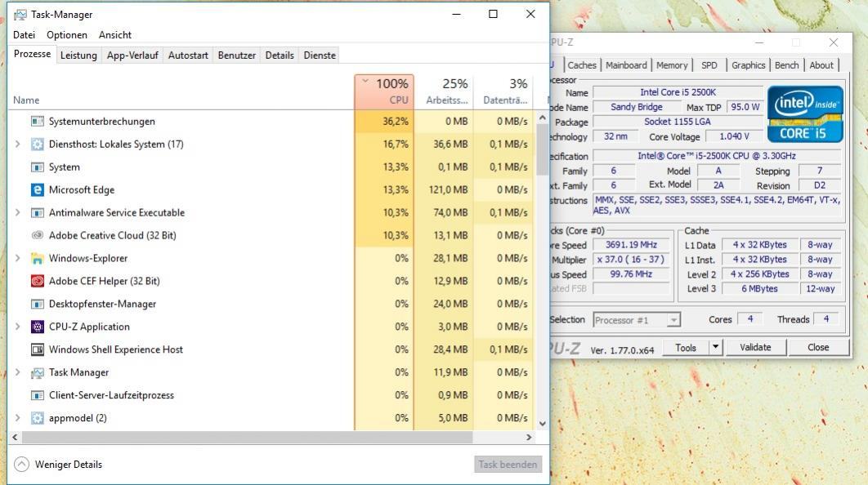Click the vertical scrollbar up arrow
This screenshot has width=868, height=485.
click(x=543, y=118)
